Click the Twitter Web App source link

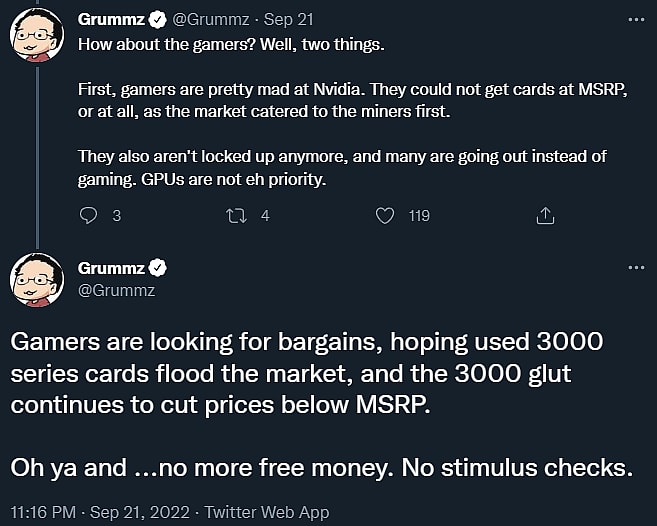266,512
